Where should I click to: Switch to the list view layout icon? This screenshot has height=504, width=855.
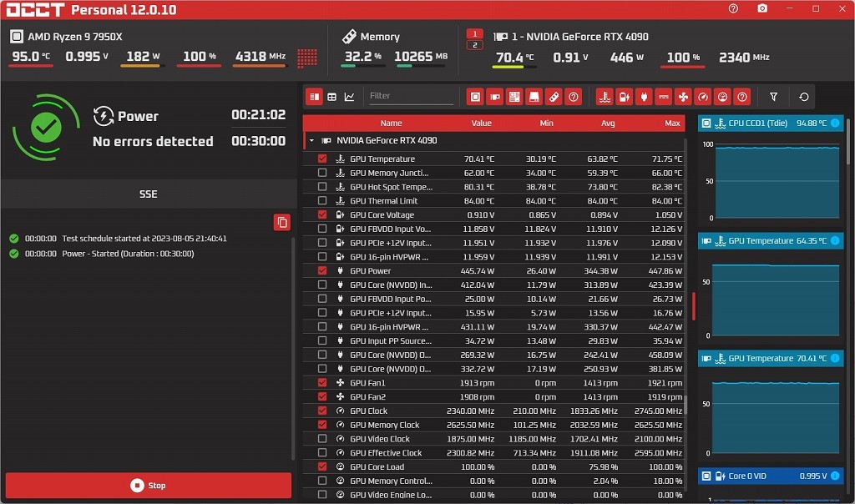[x=315, y=97]
